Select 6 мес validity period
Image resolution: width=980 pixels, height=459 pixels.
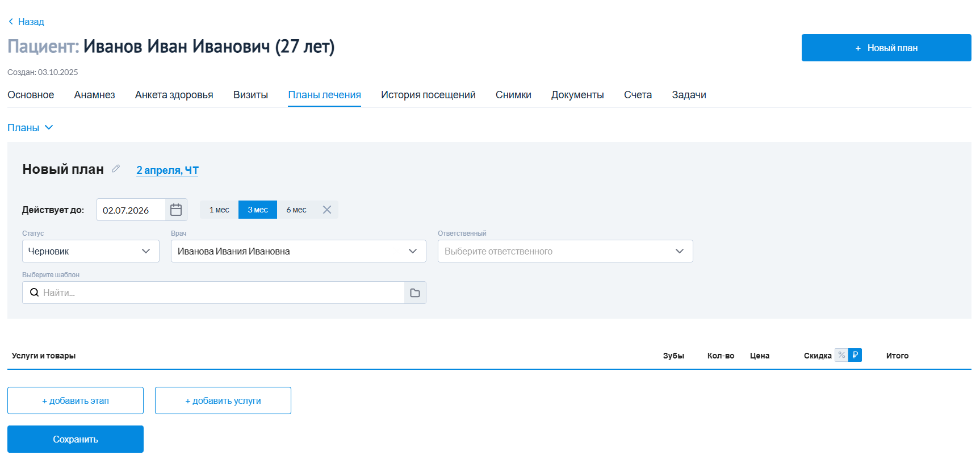[x=296, y=210]
